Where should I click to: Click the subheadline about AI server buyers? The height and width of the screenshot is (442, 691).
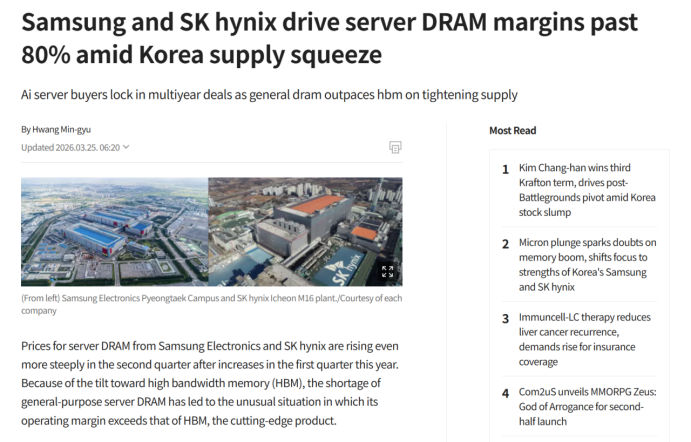269,95
